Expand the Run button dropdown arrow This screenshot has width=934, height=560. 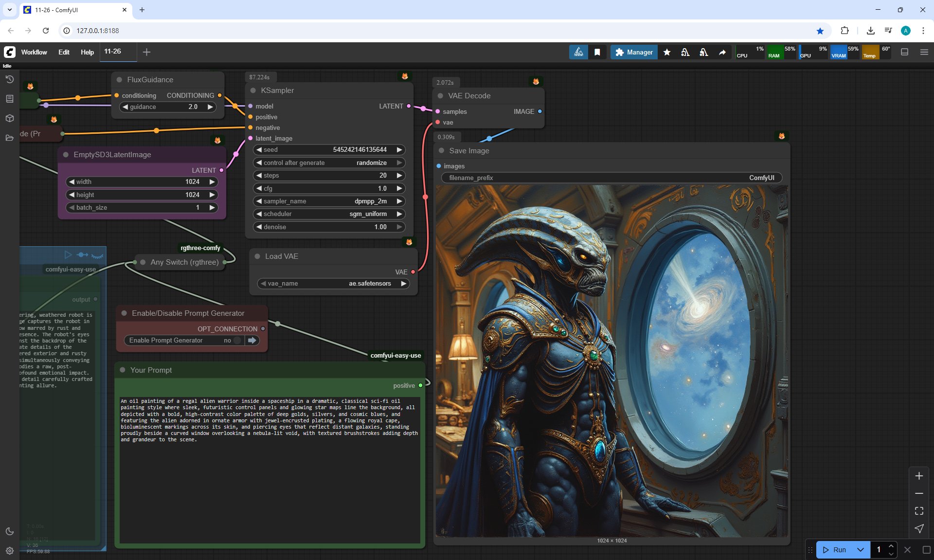861,550
